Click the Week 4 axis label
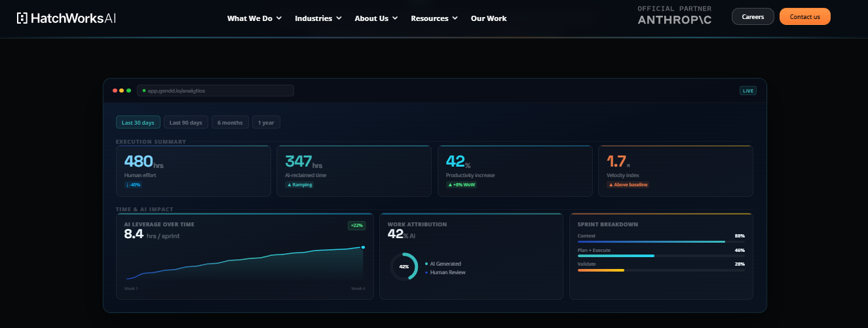Screen dimensions: 868x328 point(358,288)
